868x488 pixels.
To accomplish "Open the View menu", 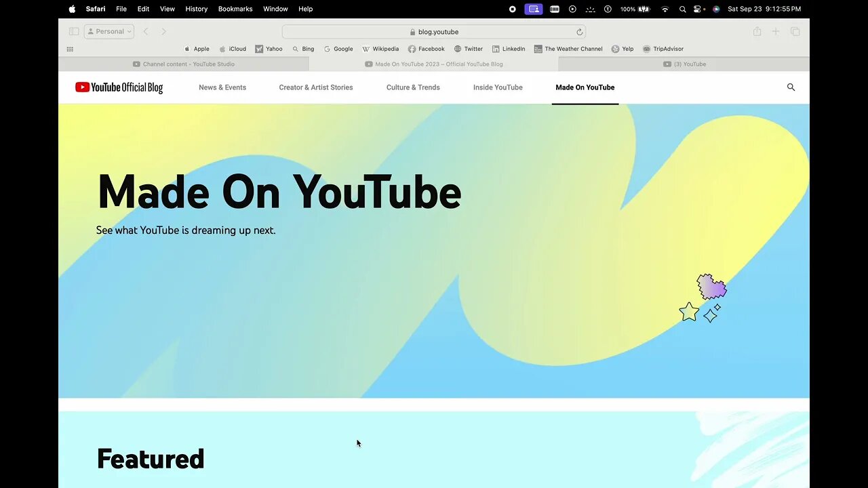I will point(167,9).
